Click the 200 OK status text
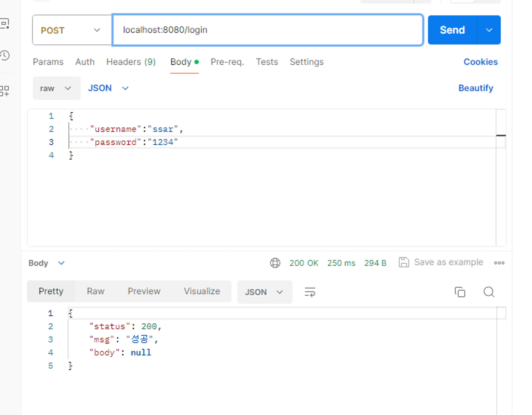 click(x=304, y=263)
